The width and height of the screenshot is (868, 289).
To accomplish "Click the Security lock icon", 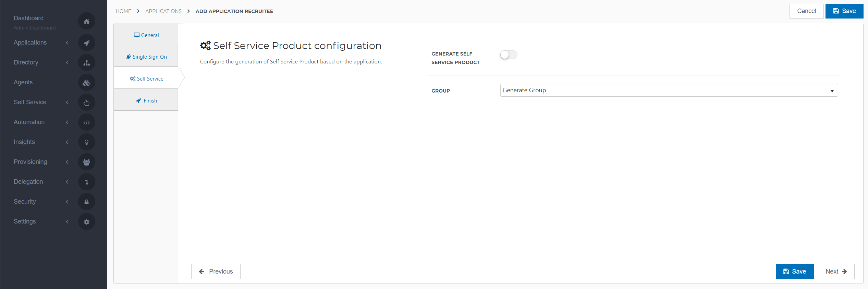I will (x=86, y=202).
